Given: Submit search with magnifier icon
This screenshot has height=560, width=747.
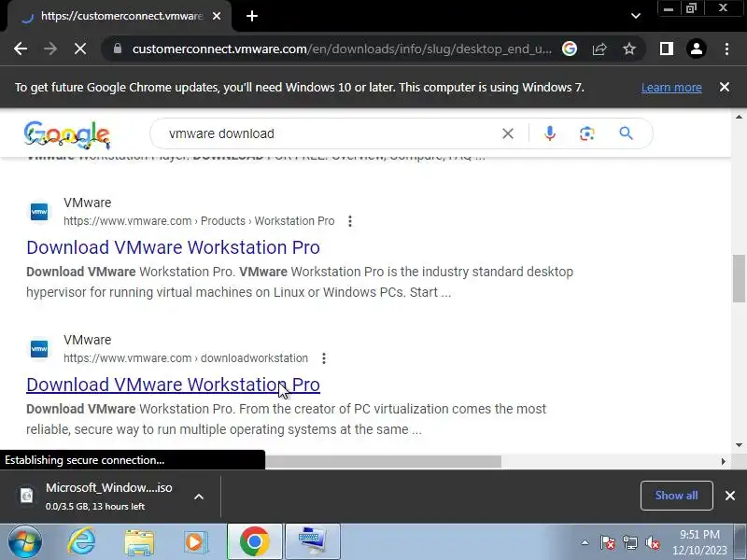Looking at the screenshot, I should [x=626, y=133].
